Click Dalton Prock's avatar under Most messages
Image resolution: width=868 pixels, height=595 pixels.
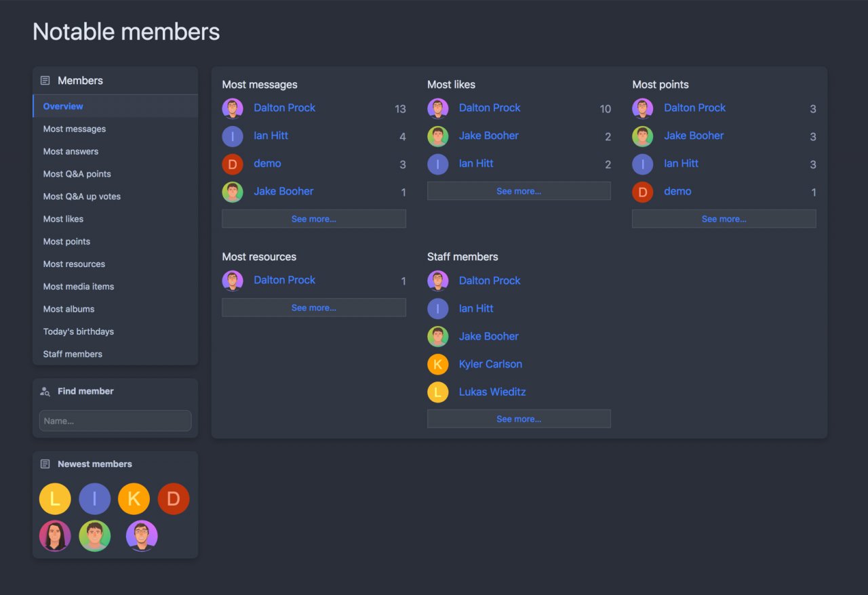point(233,108)
